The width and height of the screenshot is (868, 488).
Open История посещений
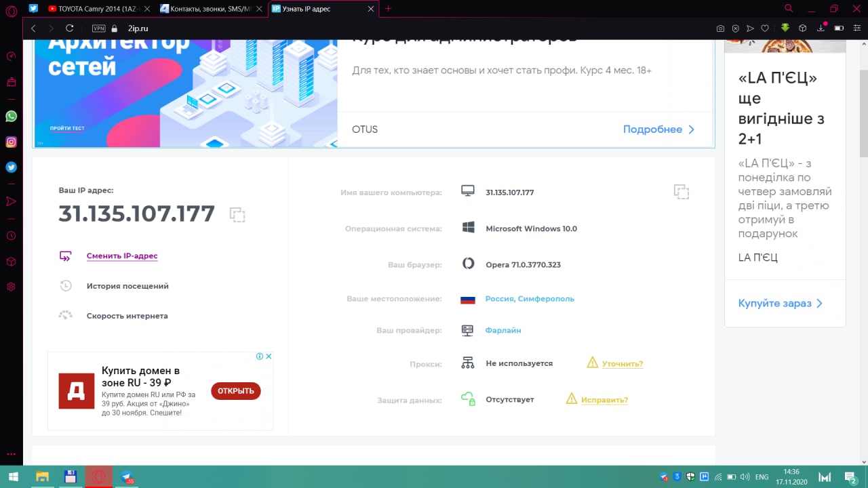click(127, 286)
